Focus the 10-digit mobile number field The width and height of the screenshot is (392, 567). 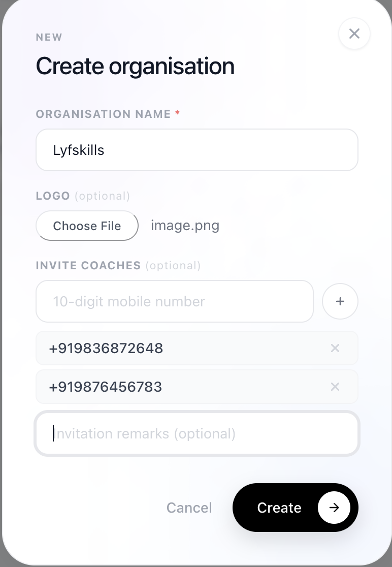[175, 301]
